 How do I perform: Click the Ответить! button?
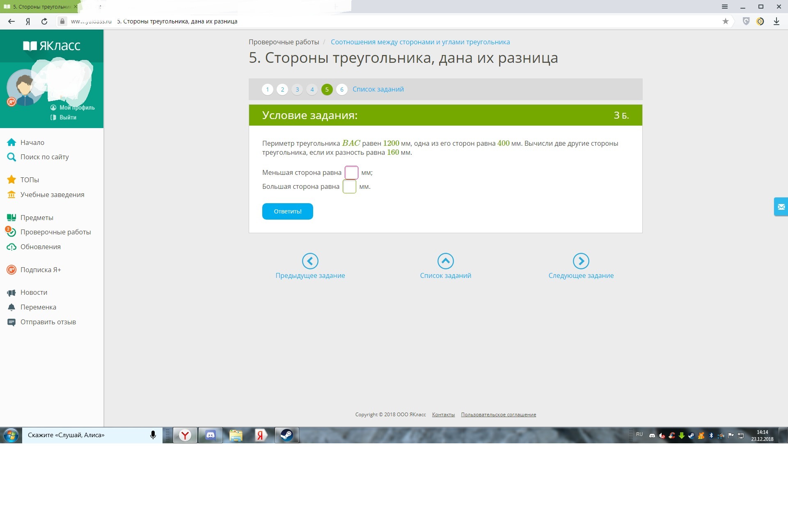point(287,211)
